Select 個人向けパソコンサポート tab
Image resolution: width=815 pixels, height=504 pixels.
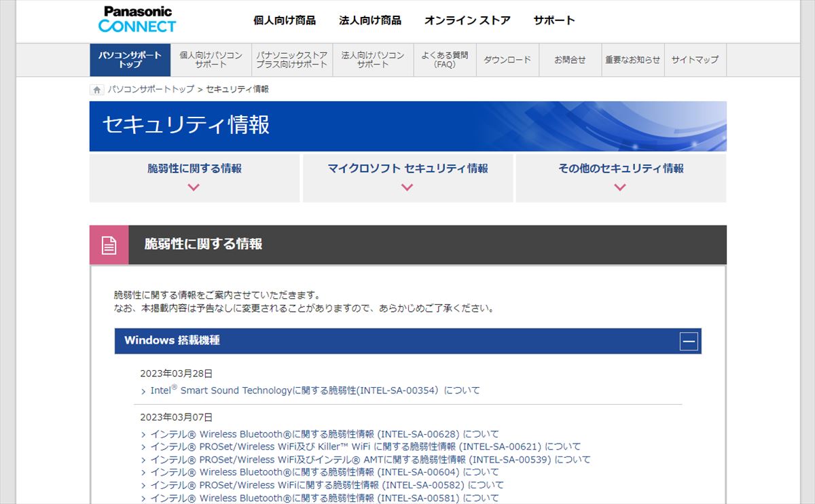[x=211, y=60]
